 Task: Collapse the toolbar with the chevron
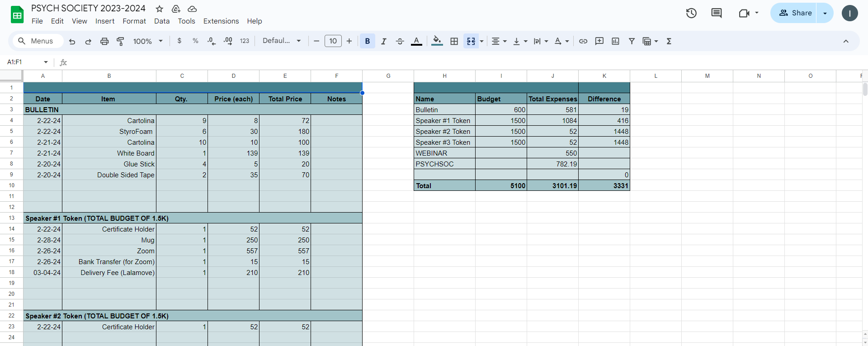tap(846, 41)
